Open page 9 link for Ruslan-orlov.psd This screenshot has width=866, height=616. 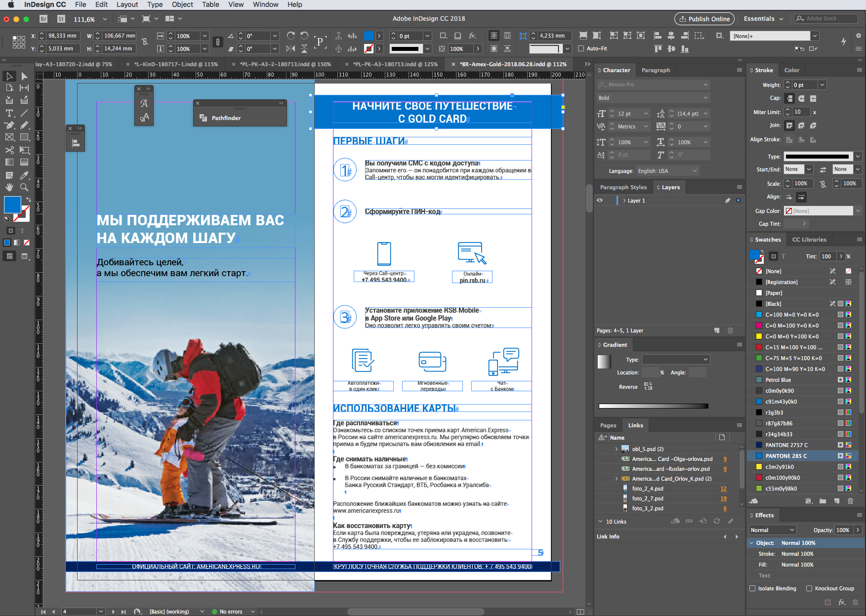[725, 469]
